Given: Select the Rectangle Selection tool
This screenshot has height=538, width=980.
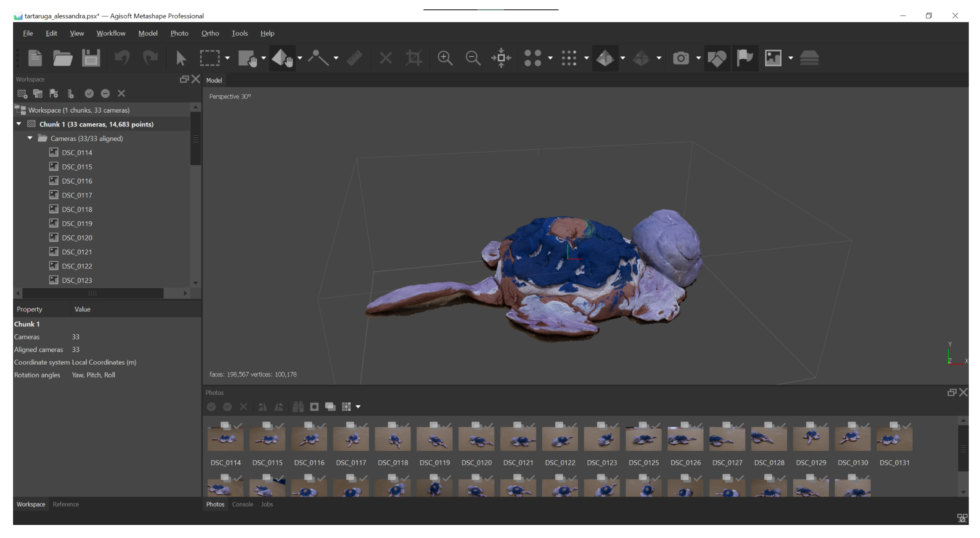Looking at the screenshot, I should pos(210,58).
